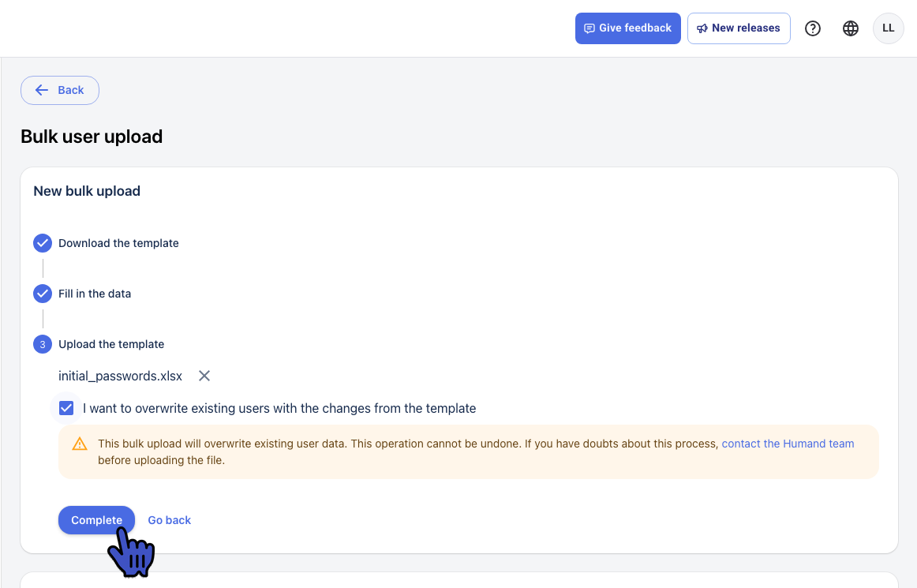Go back using the top Back button
This screenshot has width=917, height=588.
(60, 90)
